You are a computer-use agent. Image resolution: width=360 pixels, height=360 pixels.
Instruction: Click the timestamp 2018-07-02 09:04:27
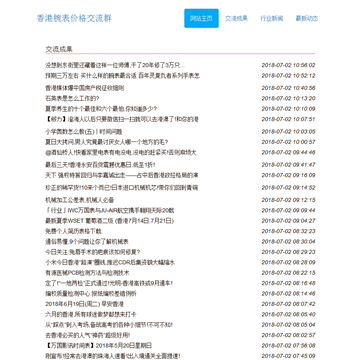288,221
